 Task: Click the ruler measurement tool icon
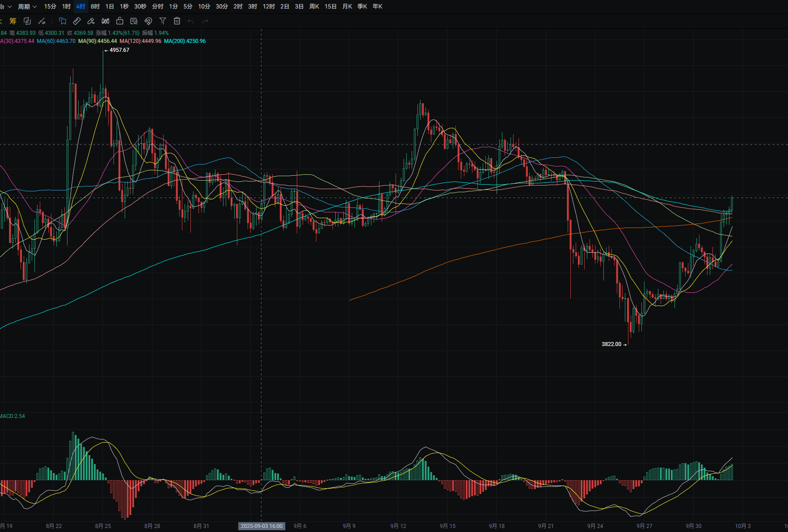click(x=77, y=21)
